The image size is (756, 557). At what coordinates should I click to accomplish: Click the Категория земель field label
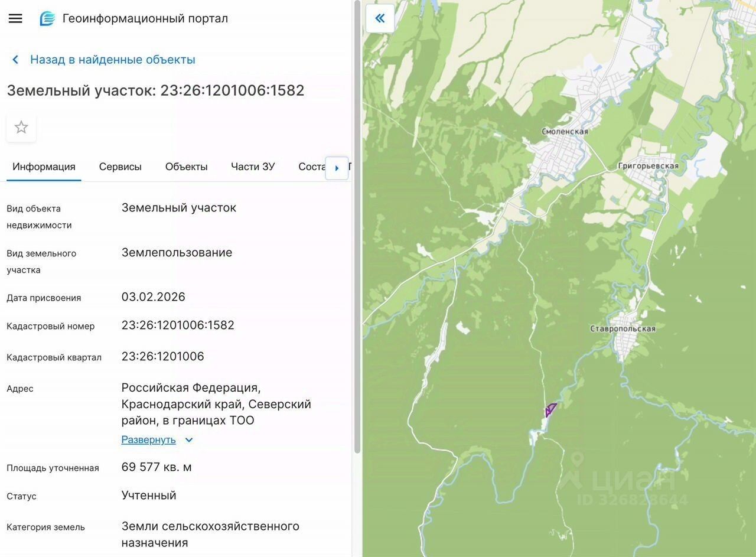tap(46, 527)
